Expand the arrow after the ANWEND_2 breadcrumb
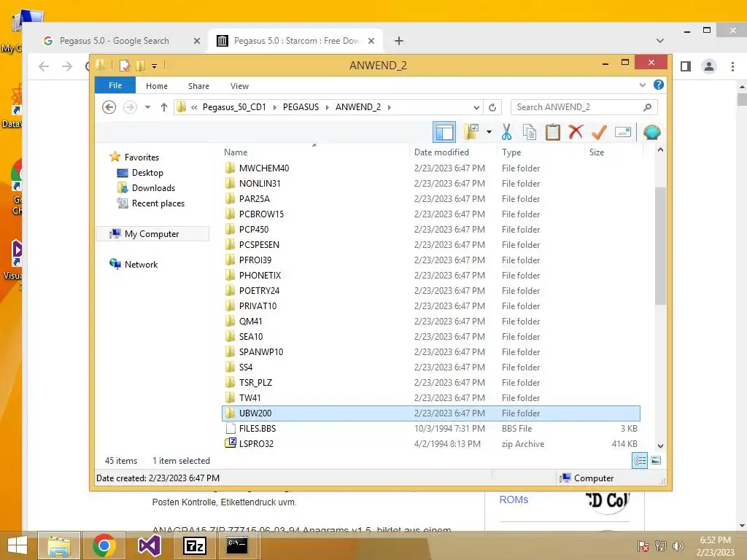Image resolution: width=747 pixels, height=560 pixels. (x=390, y=107)
